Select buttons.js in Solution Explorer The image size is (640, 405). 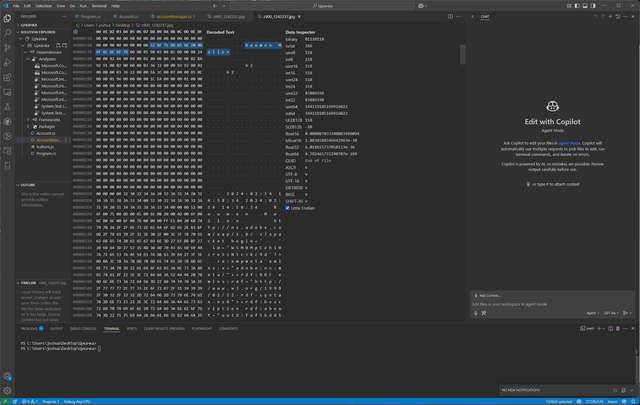coord(43,147)
